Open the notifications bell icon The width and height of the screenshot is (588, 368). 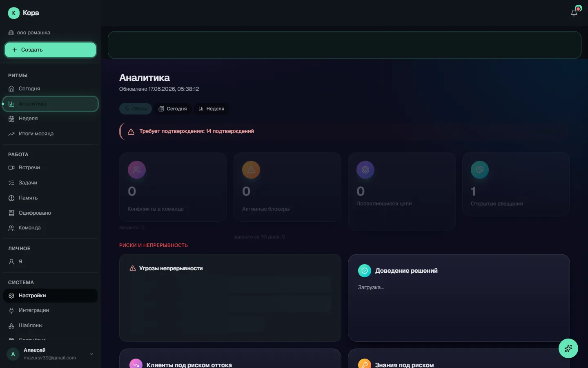coord(574,13)
